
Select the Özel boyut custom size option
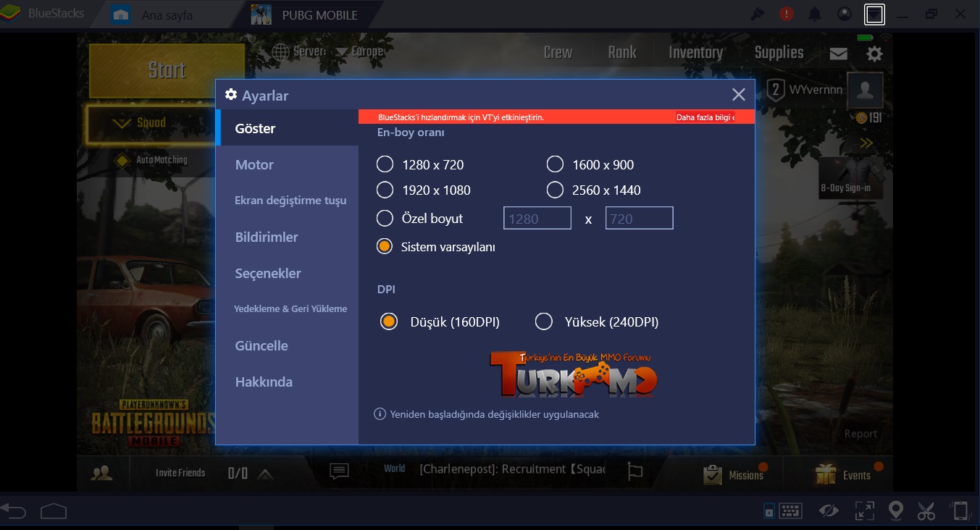pyautogui.click(x=385, y=218)
